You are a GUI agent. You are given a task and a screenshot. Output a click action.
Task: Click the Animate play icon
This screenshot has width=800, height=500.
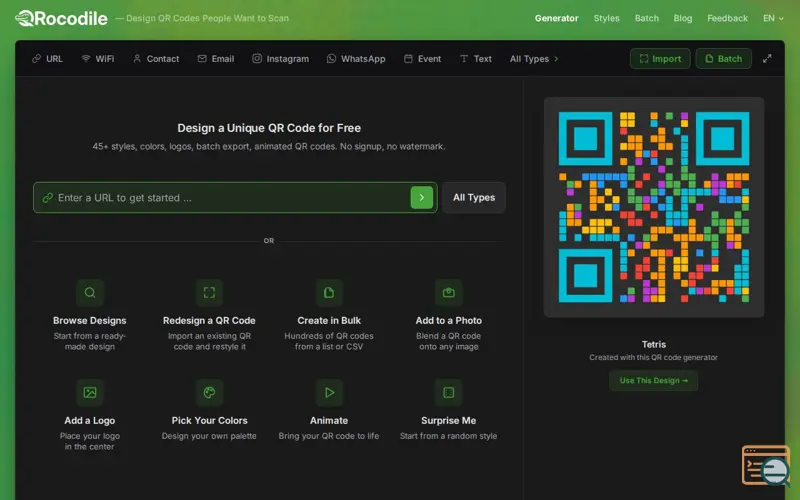click(x=329, y=392)
